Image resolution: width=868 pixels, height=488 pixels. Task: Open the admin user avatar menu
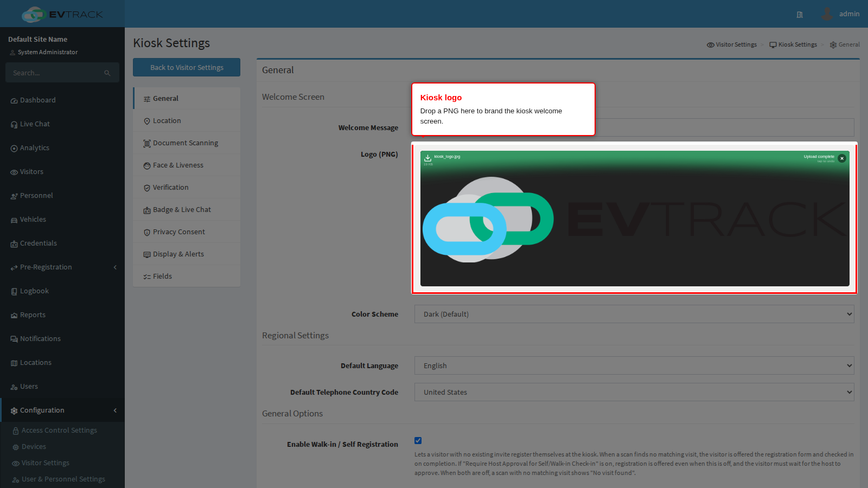tap(827, 14)
